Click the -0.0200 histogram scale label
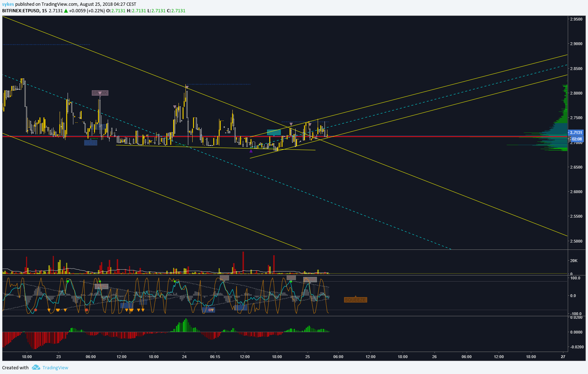The width and height of the screenshot is (588, 374). tap(576, 347)
